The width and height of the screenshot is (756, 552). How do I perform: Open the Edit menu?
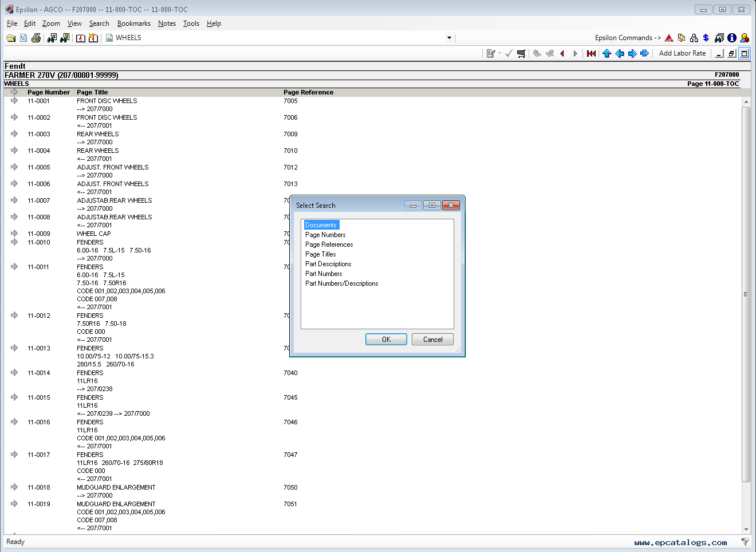click(30, 23)
